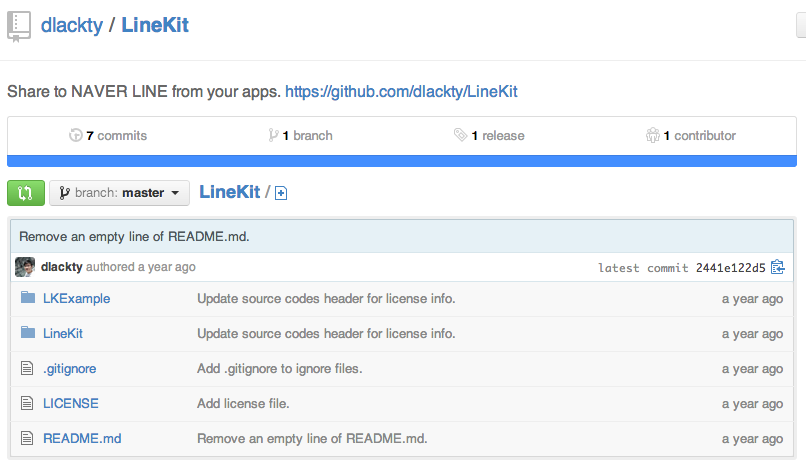Open the LineKit folder in file list
806x465 pixels.
pos(63,333)
